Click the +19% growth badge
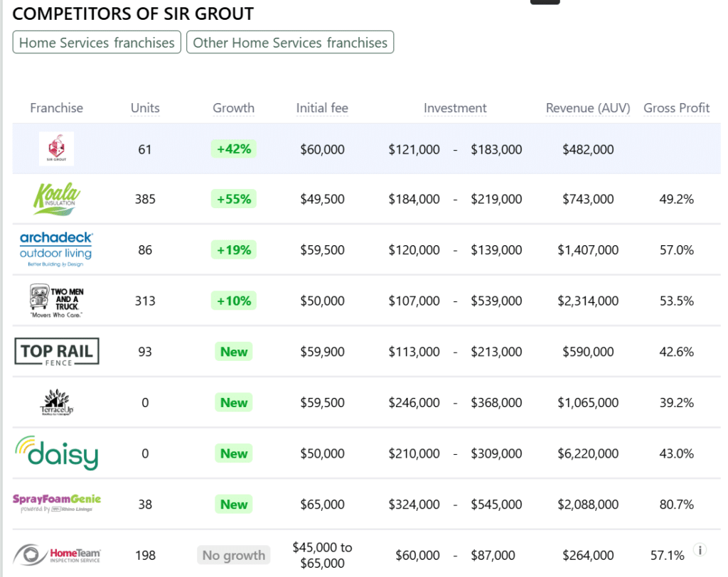The height and width of the screenshot is (577, 728). [x=233, y=249]
